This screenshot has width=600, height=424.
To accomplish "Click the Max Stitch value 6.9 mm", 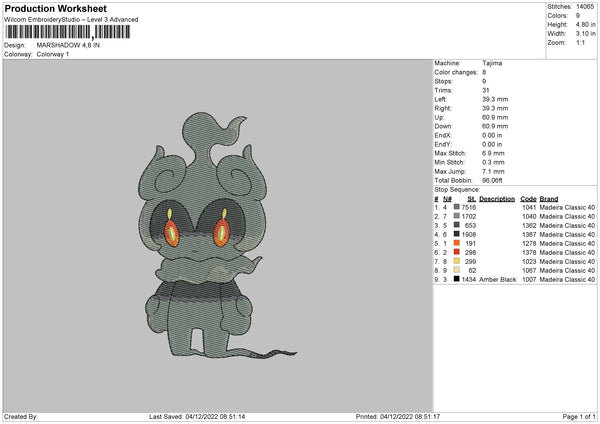I will click(x=493, y=153).
